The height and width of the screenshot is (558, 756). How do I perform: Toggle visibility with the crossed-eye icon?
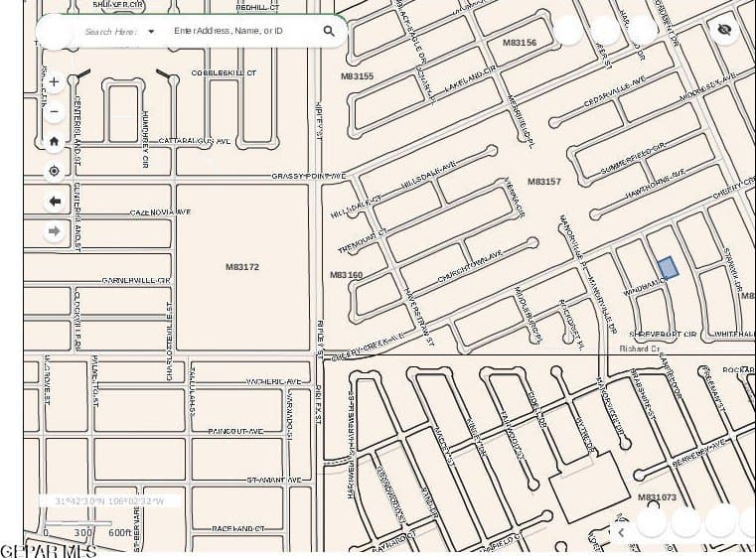pos(724,30)
